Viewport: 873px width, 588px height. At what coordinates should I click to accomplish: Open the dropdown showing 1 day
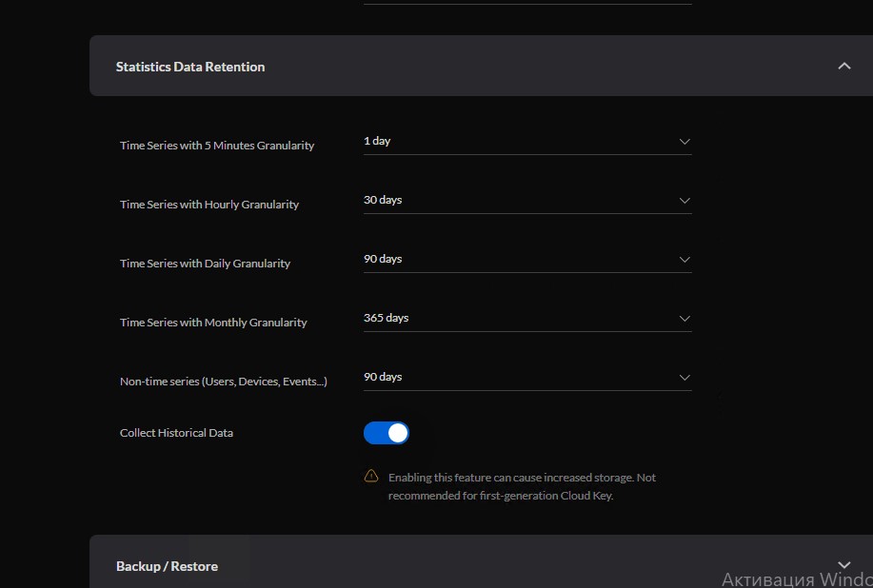pos(527,142)
